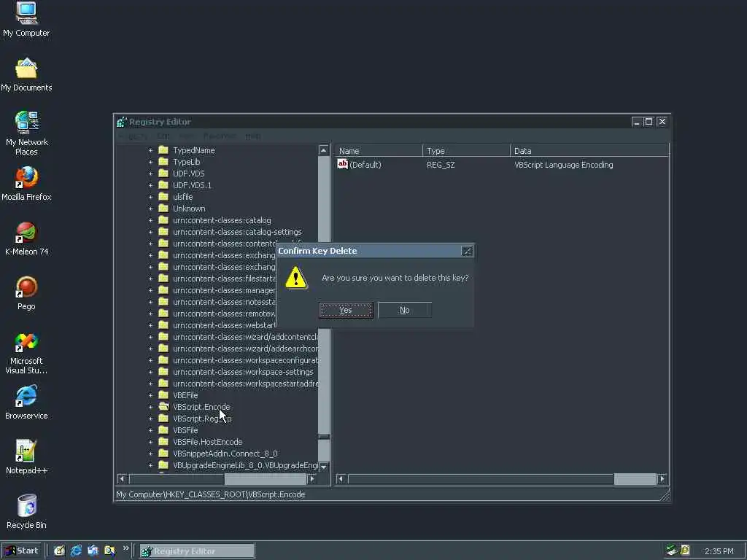Sort values by the Type column header
The image size is (747, 560).
coord(466,150)
